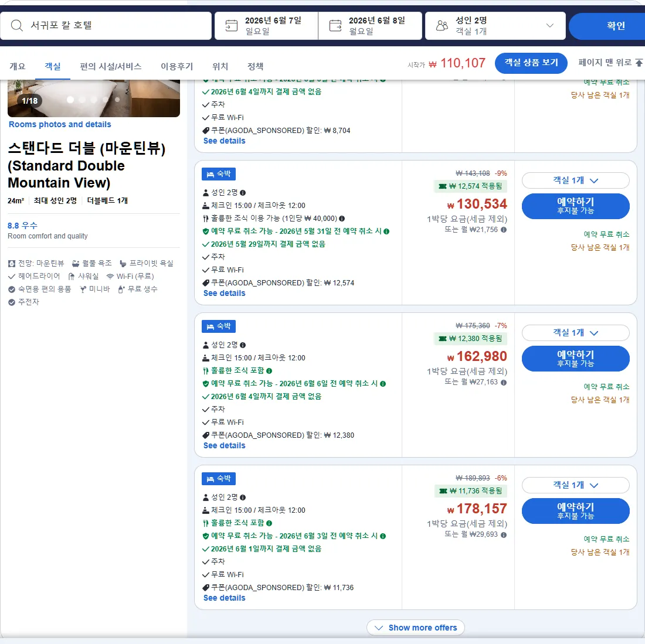Expand the 성인 2명 객실 1개 guest selector
The image size is (645, 644).
495,25
